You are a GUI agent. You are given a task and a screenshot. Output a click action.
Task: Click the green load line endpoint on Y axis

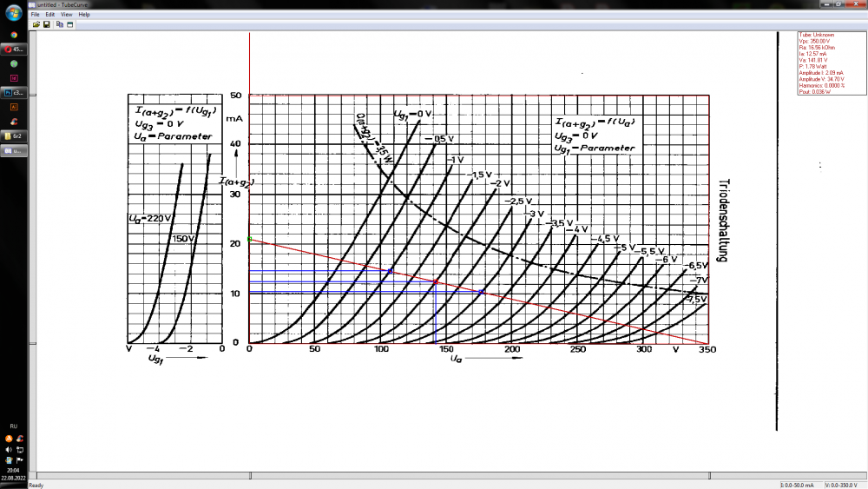click(250, 238)
